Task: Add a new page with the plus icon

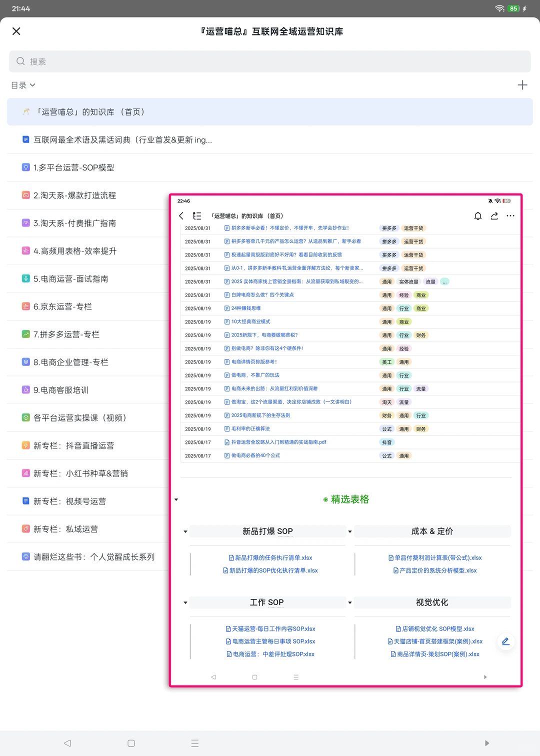Action: point(522,84)
